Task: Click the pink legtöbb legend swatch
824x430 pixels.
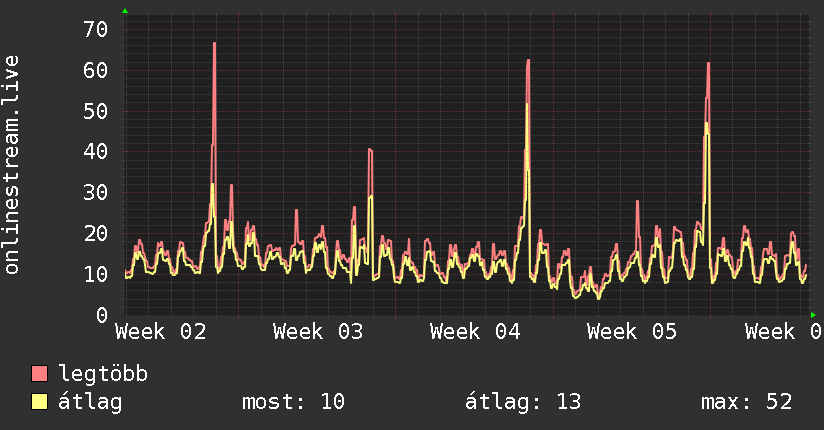Action: [39, 374]
